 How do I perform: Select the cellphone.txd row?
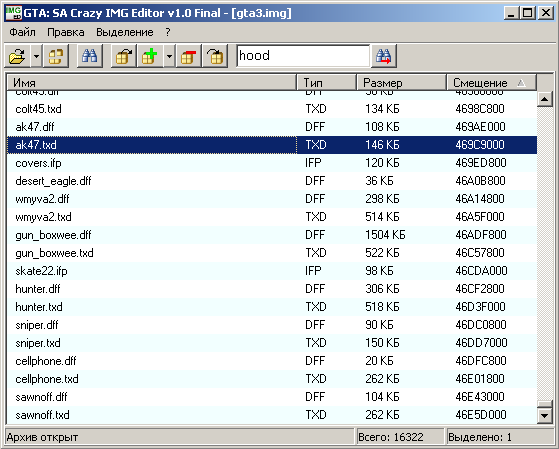tap(272, 379)
